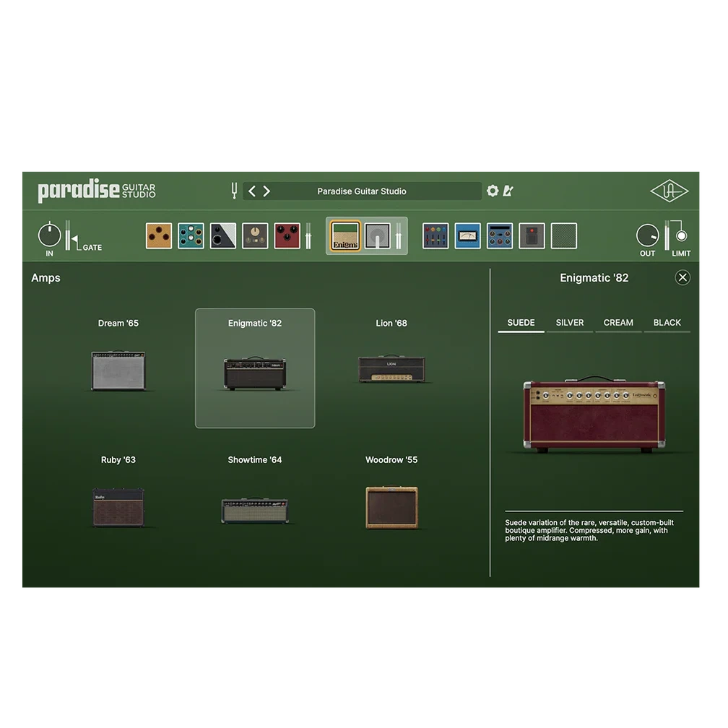This screenshot has height=728, width=728.
Task: Open the metronome icon
Action: (508, 191)
